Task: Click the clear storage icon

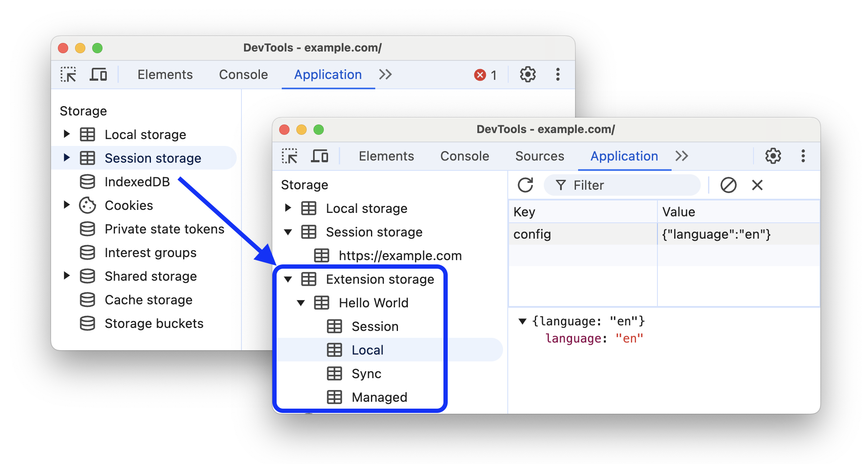Action: pyautogui.click(x=725, y=185)
